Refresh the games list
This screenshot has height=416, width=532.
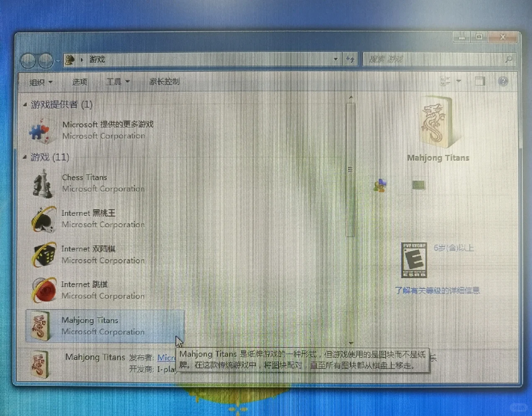[350, 59]
